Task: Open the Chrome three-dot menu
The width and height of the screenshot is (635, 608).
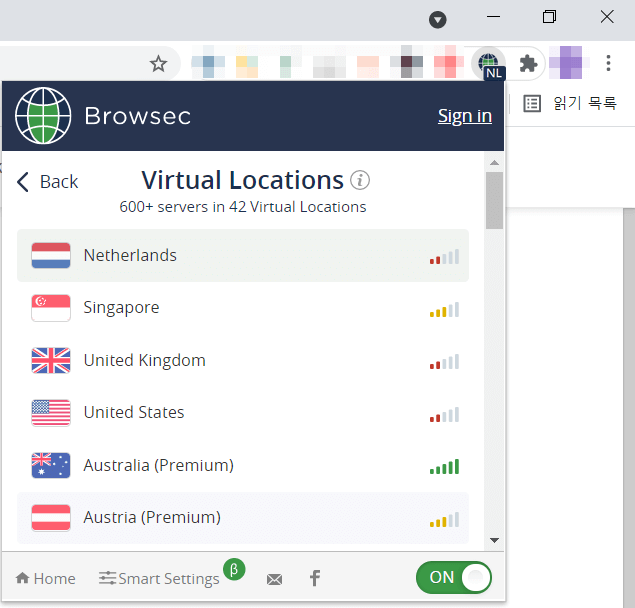Action: 608,63
